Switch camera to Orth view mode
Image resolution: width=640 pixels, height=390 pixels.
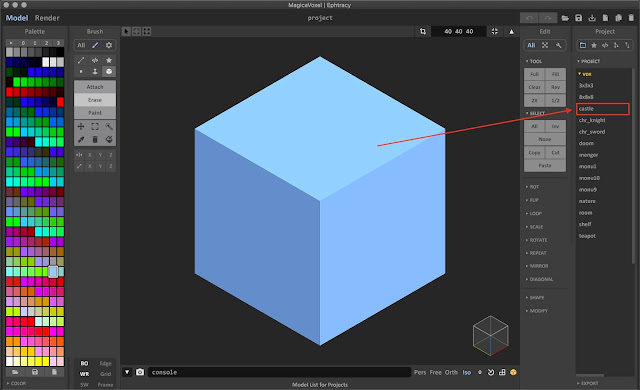point(451,372)
